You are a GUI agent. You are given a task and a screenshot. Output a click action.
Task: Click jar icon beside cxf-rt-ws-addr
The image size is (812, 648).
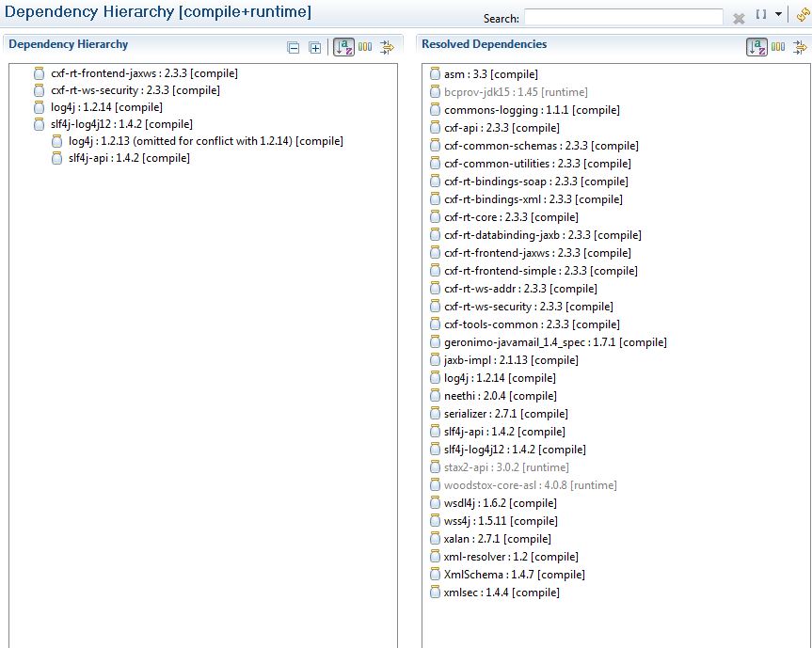pyautogui.click(x=435, y=289)
